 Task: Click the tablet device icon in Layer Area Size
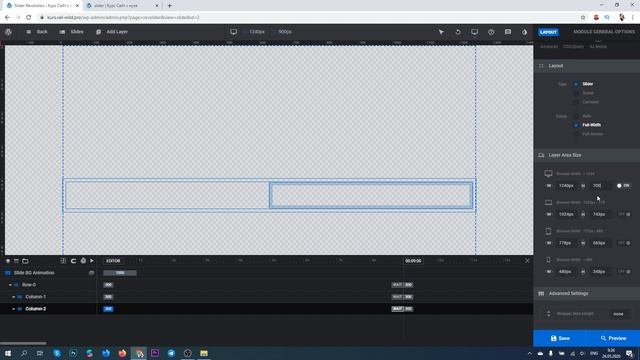pos(548,231)
